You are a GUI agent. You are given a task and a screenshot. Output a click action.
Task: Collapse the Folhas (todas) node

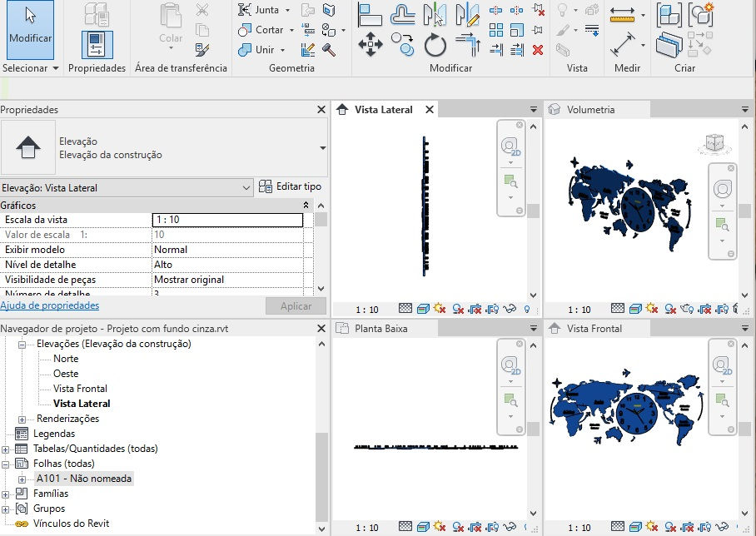pyautogui.click(x=5, y=464)
